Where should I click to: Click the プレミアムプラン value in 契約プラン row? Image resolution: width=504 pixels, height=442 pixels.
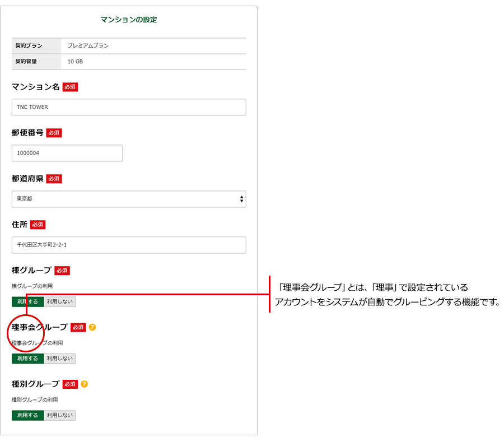click(88, 46)
